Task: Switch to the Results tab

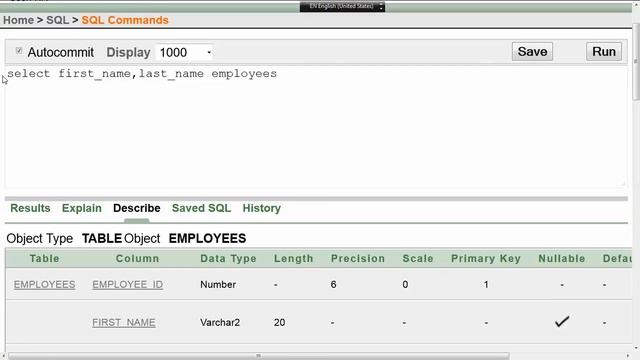Action: click(30, 208)
